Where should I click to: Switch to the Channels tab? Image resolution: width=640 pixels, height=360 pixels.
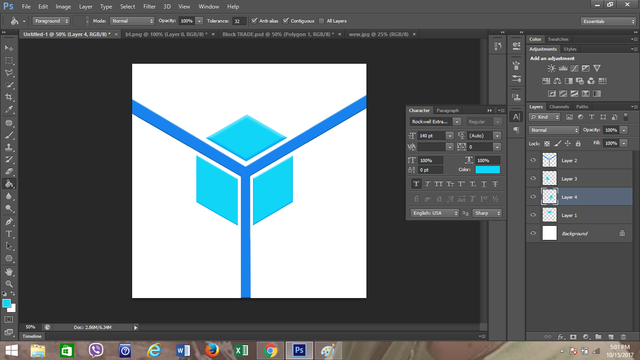pyautogui.click(x=559, y=107)
